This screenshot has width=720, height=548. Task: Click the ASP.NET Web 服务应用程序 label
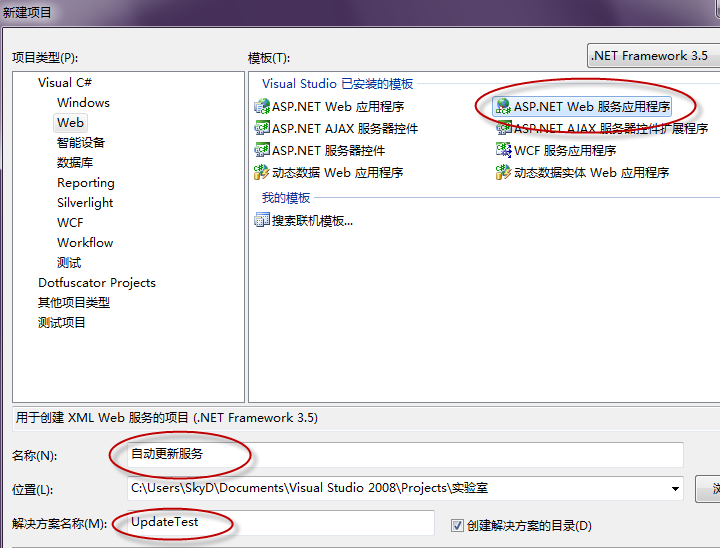click(x=592, y=107)
